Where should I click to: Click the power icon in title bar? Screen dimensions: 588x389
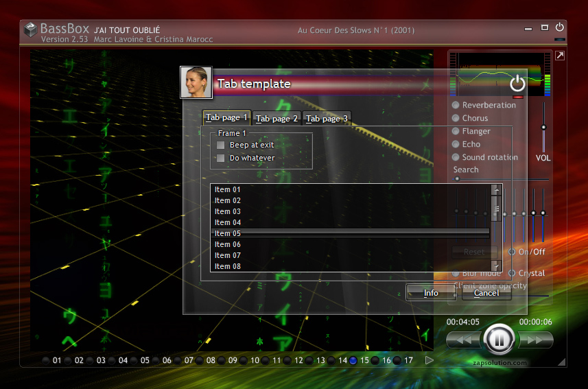(x=559, y=27)
